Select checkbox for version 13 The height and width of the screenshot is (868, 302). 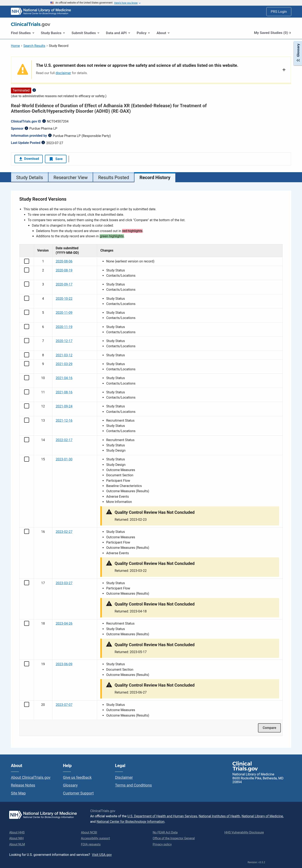coord(27,420)
